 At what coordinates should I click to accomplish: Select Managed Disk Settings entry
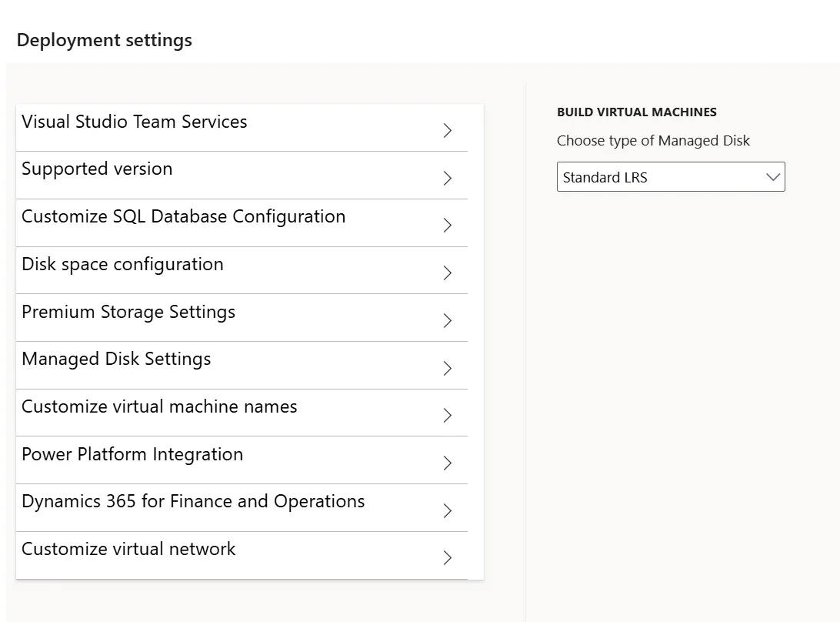(242, 365)
